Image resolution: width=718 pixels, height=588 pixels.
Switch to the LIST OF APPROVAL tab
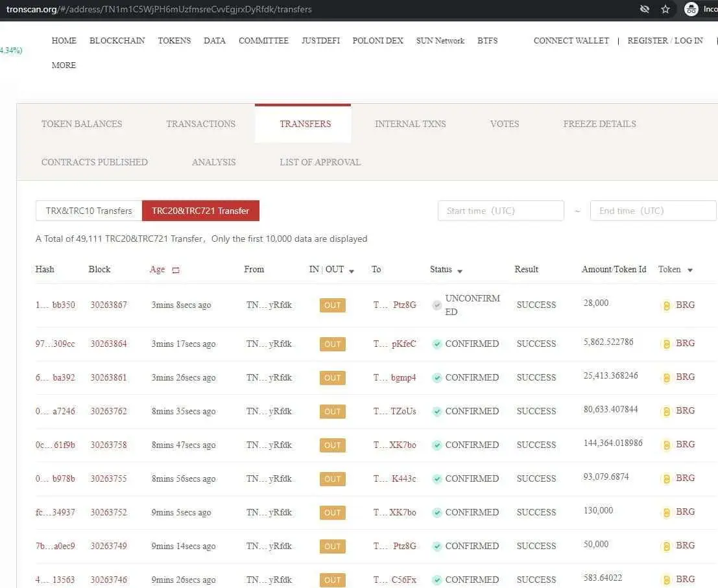click(320, 162)
